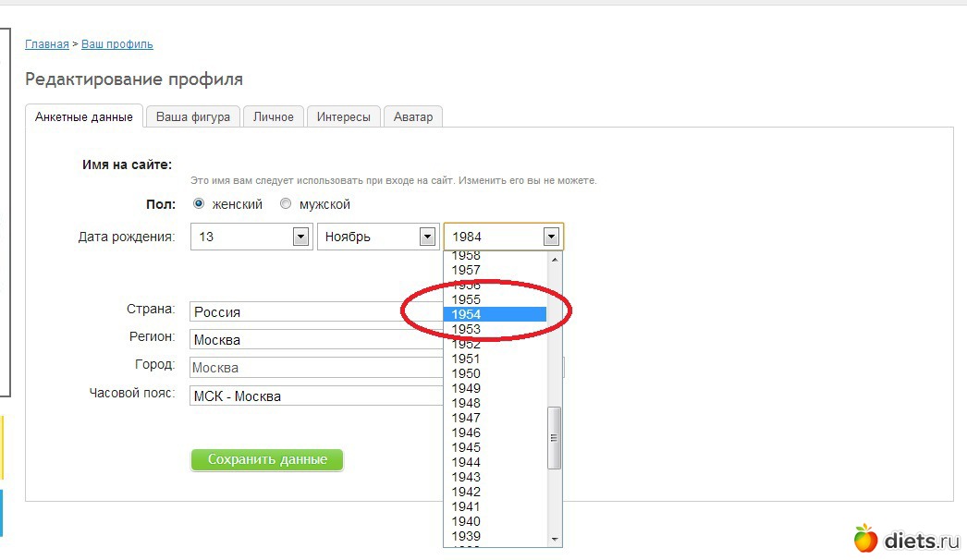Click the year list scrollbar thumb
967x560 pixels.
[x=555, y=439]
